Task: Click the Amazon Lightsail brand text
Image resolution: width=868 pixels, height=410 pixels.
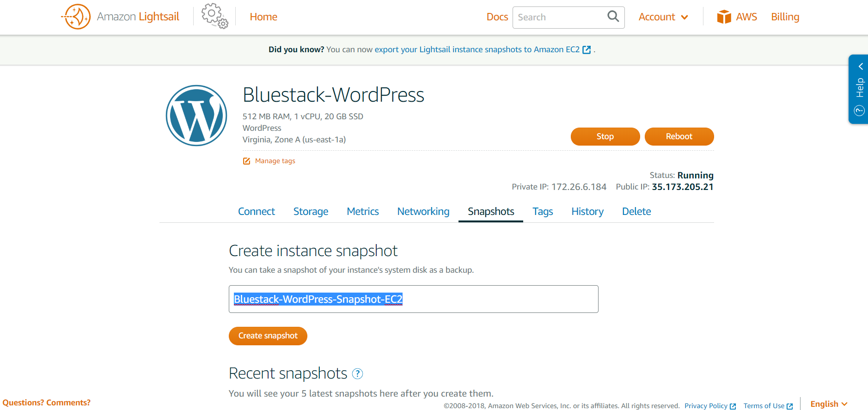Action: pyautogui.click(x=138, y=17)
